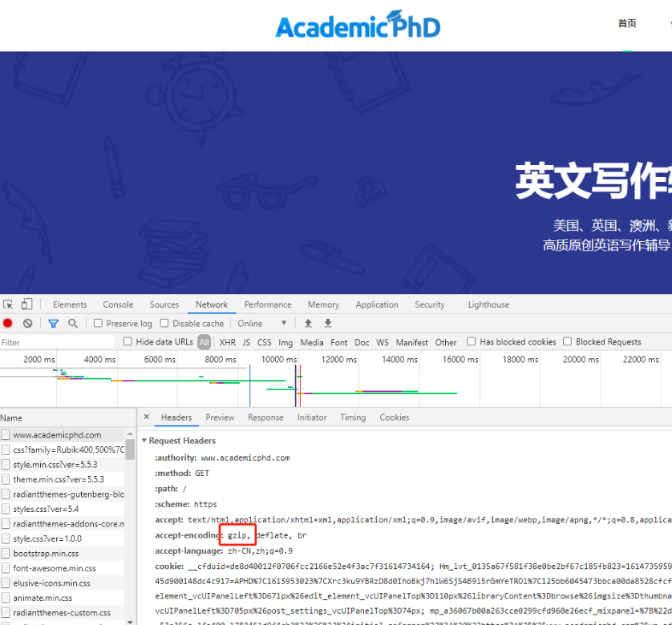
Task: Filter requests by Img type
Action: point(285,342)
